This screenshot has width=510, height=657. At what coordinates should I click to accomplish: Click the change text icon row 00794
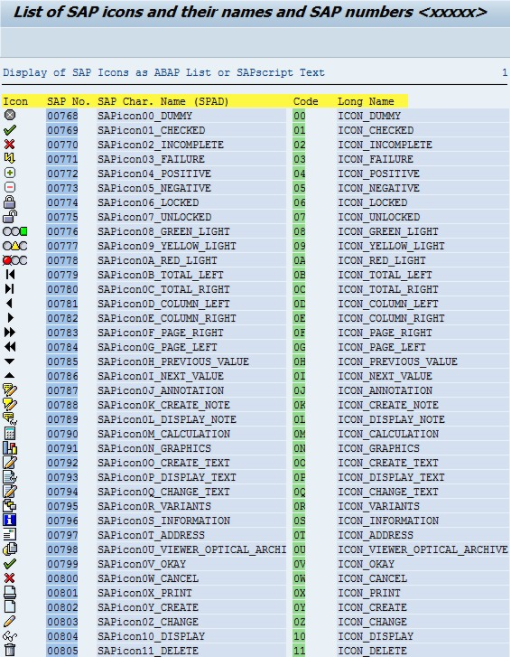[10, 491]
